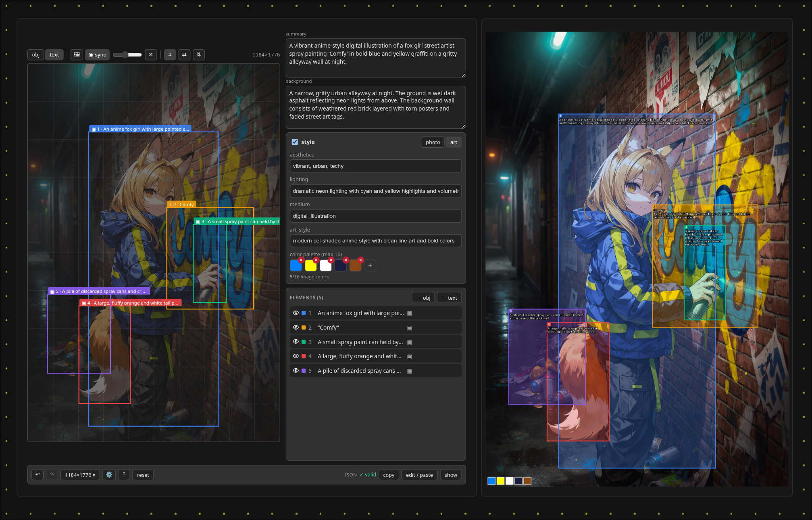Click the art_style input field
The width and height of the screenshot is (812, 520).
pyautogui.click(x=376, y=241)
